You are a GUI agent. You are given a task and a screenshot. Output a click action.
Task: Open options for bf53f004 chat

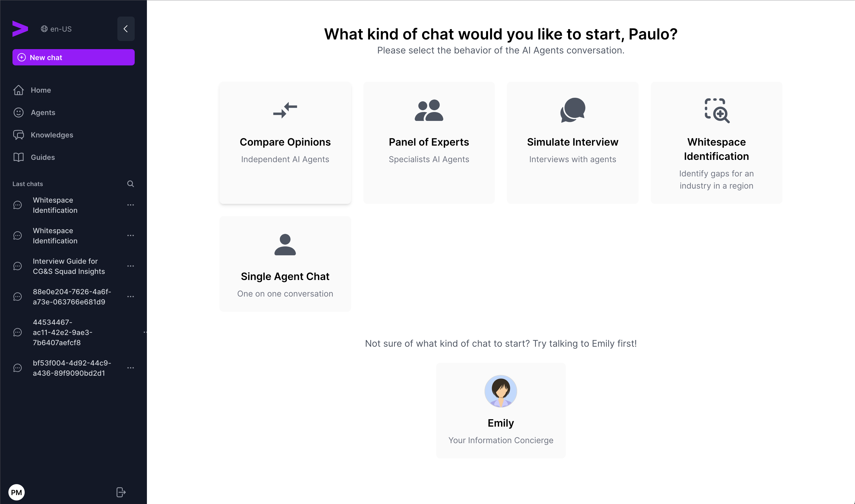pos(130,368)
